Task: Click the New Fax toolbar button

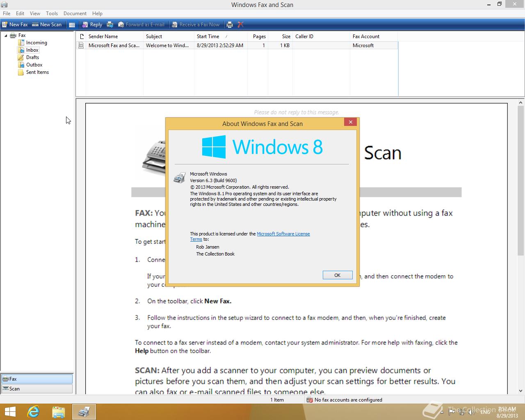Action: coord(15,25)
